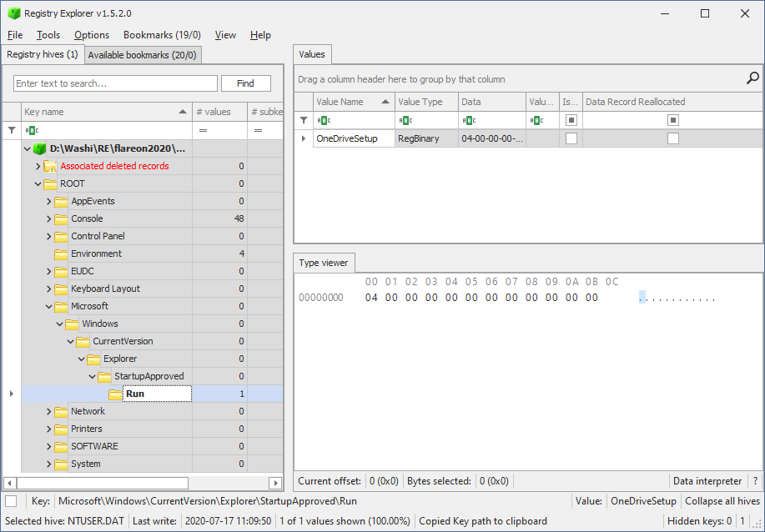Sort by Key name column header

[x=106, y=112]
